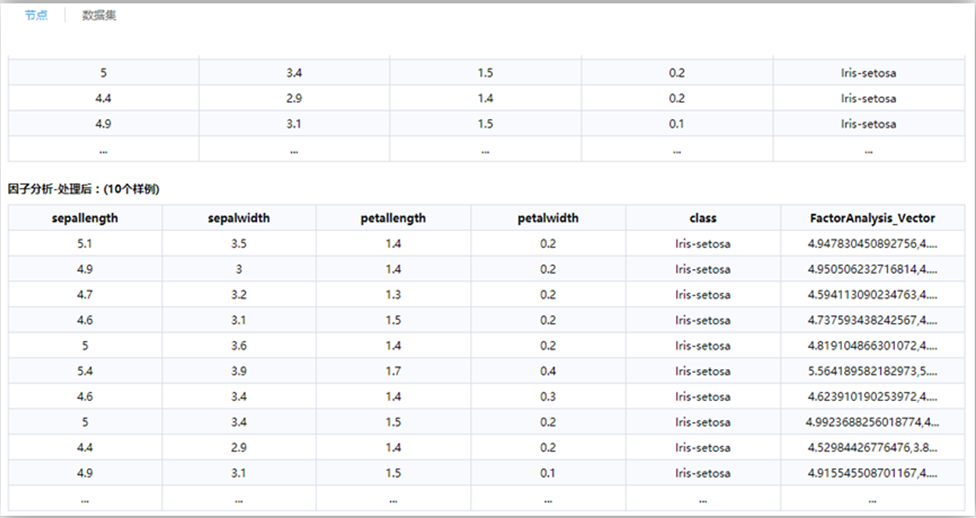Select vector cell starting with 4.9923688256018774

coord(872,422)
